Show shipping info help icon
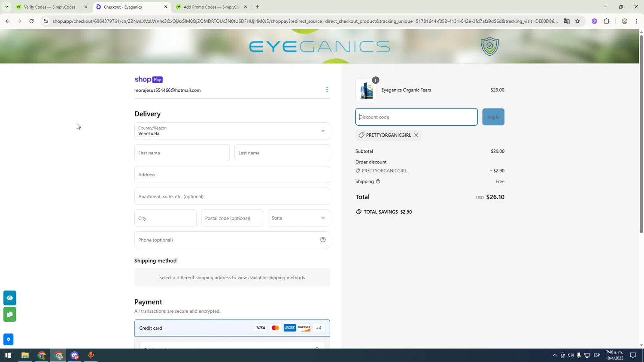The image size is (644, 362). (378, 181)
